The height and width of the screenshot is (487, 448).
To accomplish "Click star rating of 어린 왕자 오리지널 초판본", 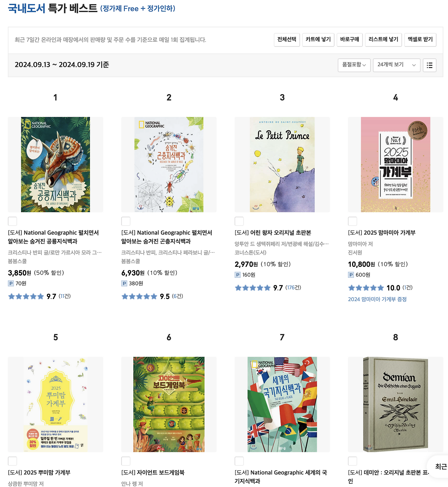I will [x=253, y=288].
